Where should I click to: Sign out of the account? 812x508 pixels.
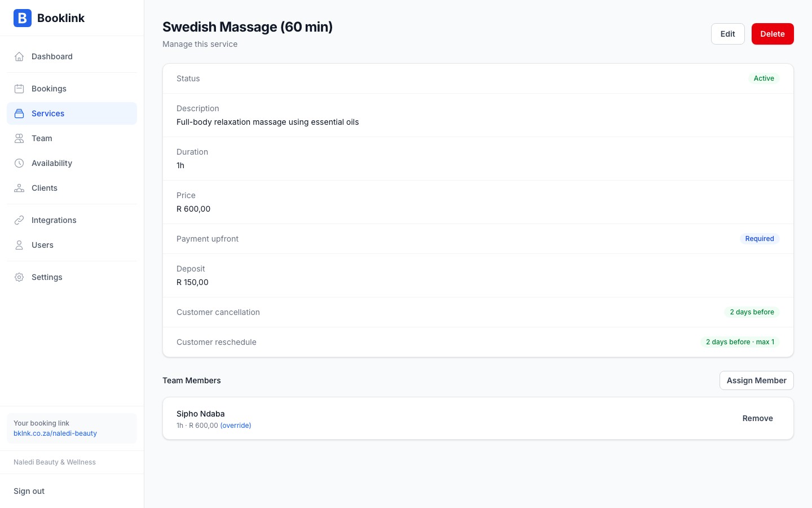[29, 491]
